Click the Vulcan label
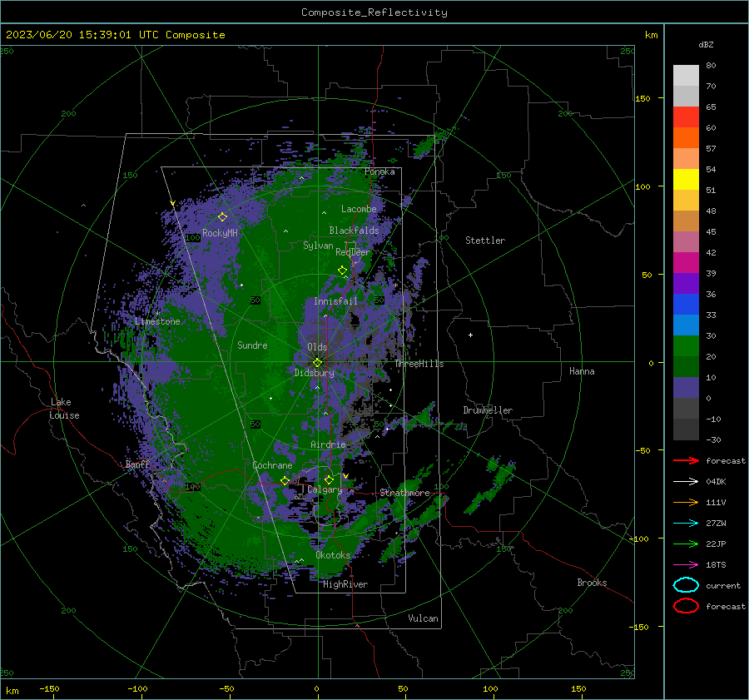 [x=423, y=618]
